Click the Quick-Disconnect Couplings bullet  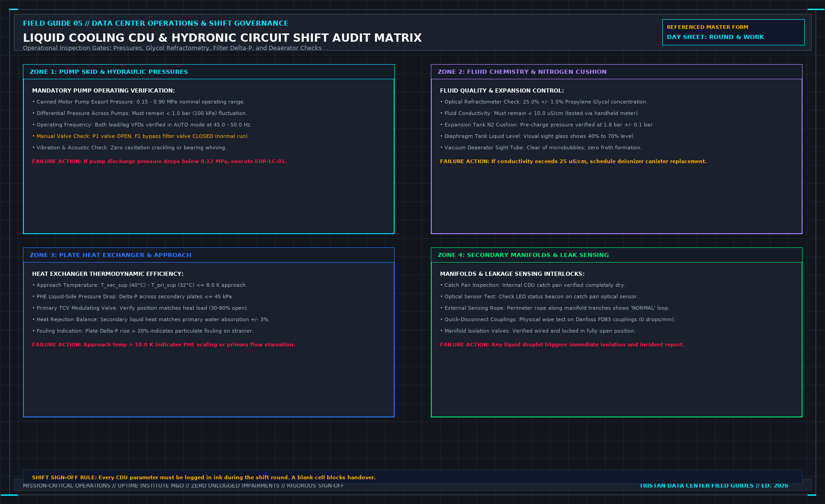point(558,319)
